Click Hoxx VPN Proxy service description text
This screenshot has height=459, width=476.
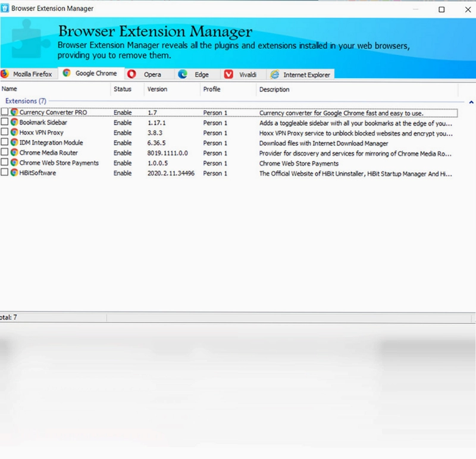[x=356, y=133]
